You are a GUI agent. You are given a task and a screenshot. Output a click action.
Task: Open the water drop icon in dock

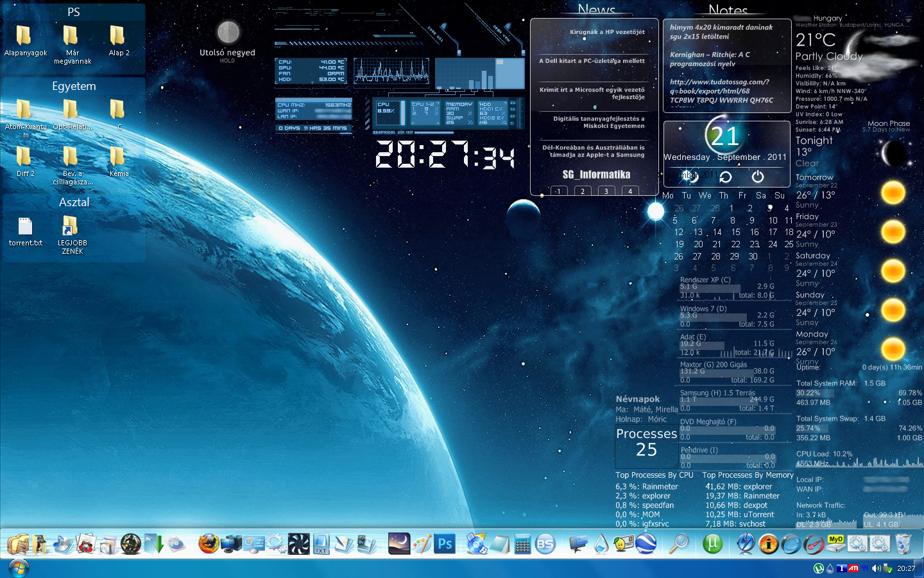[x=601, y=544]
